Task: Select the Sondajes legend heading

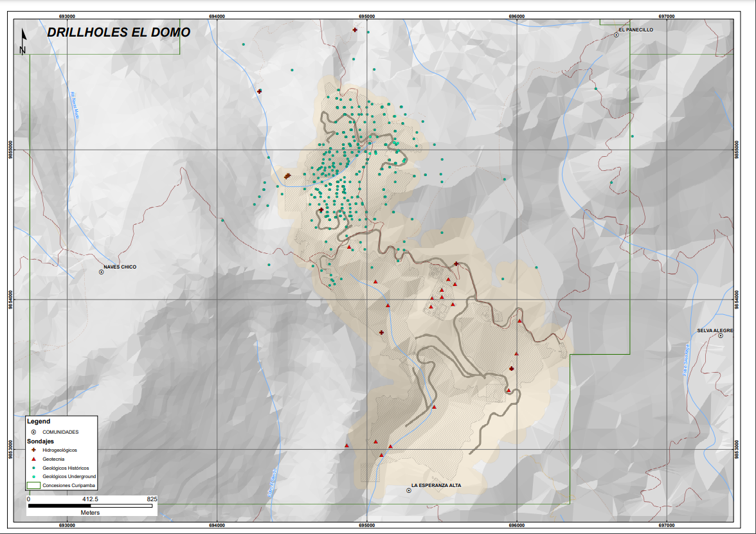Action: (x=40, y=441)
